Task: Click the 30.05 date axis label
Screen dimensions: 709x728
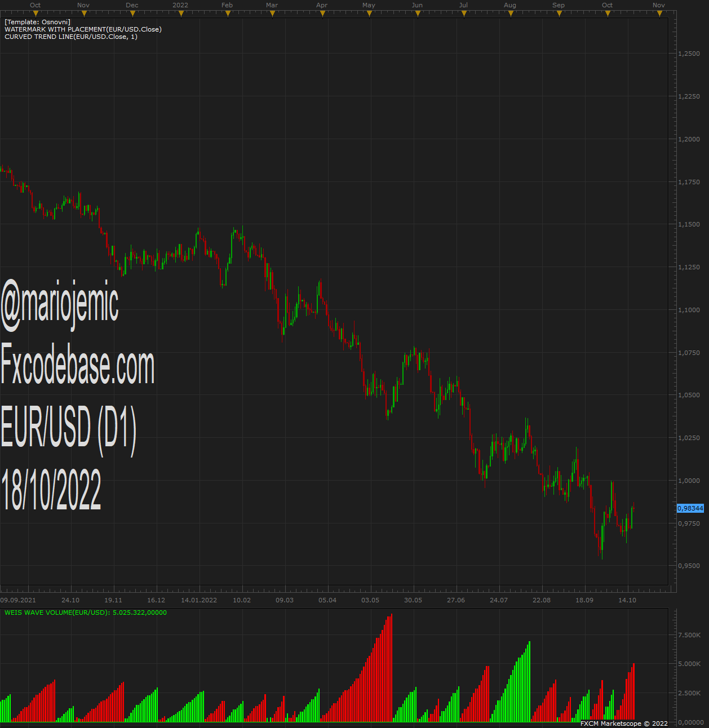Action: click(x=413, y=600)
